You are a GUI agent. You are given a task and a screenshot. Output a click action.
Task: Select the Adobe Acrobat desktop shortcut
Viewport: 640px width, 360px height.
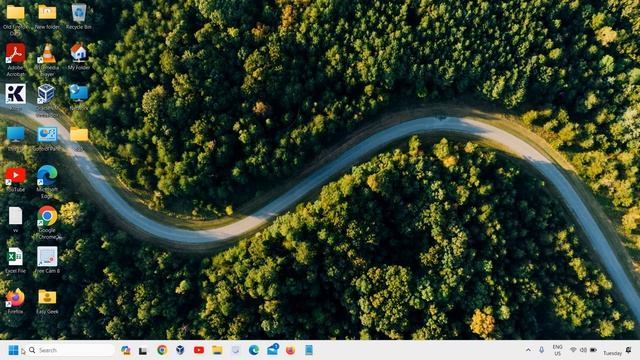(x=16, y=60)
